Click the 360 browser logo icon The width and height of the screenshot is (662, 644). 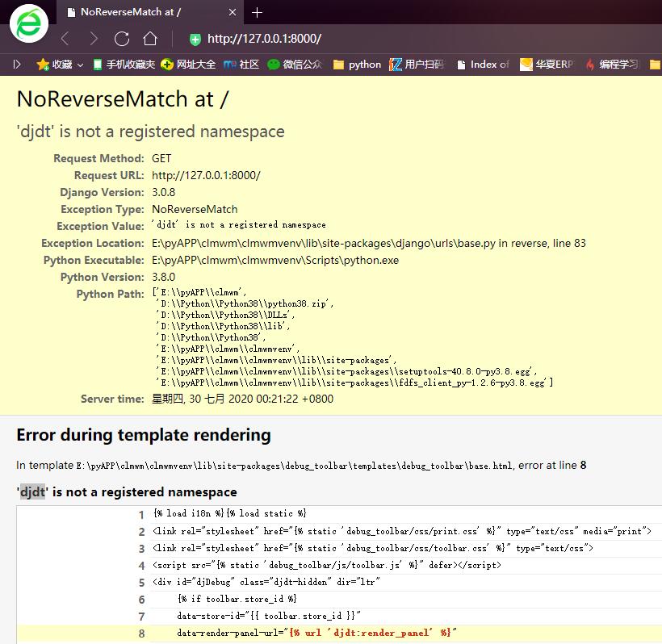[29, 23]
